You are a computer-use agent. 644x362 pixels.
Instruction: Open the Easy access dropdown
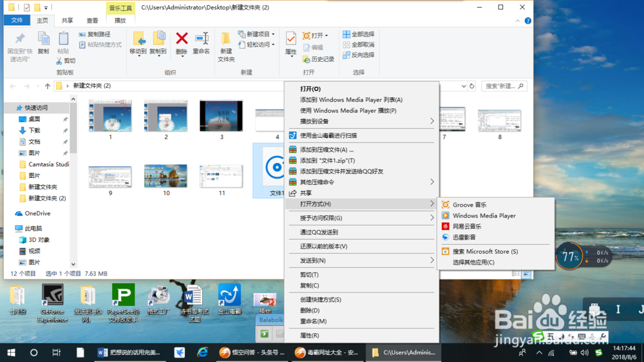256,44
